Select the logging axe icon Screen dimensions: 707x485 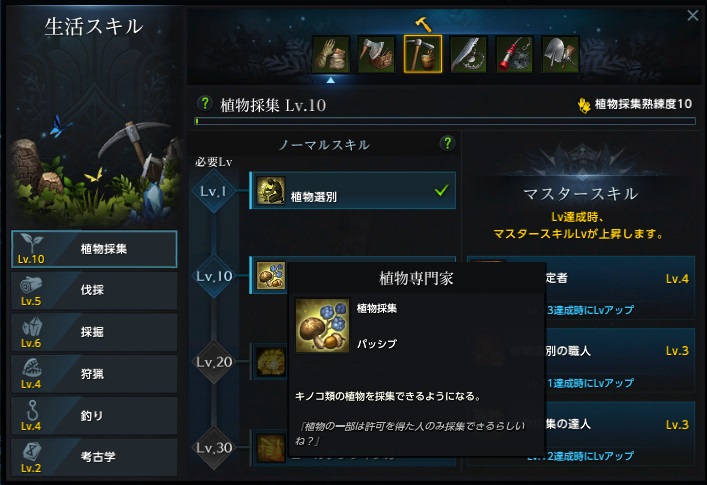tap(376, 55)
